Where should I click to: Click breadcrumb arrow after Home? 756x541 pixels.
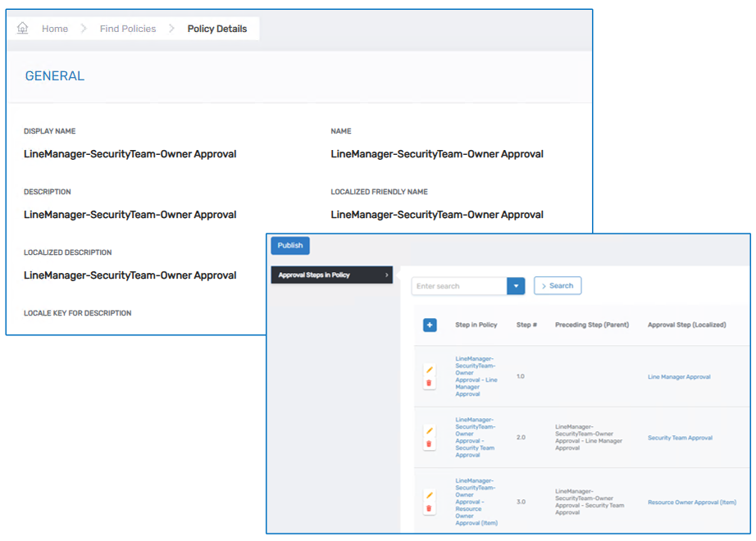point(84,29)
